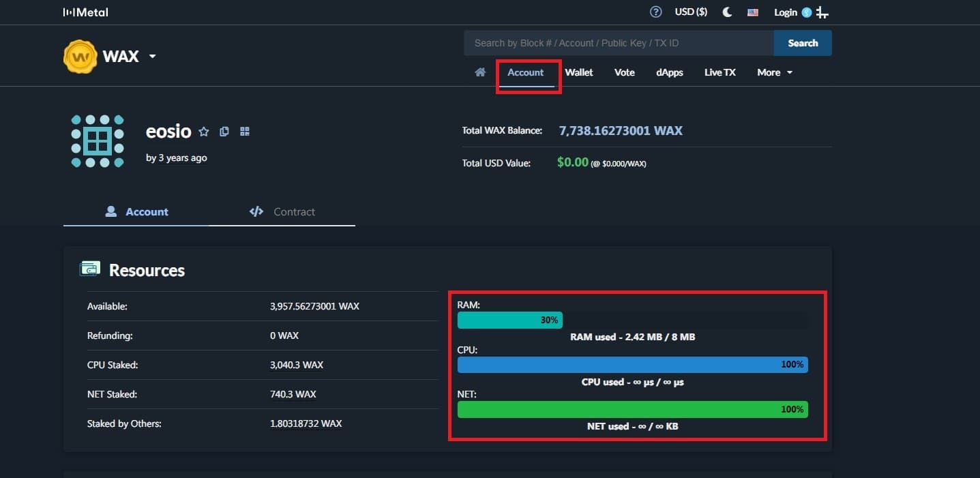Open the dApps menu item

coord(670,72)
